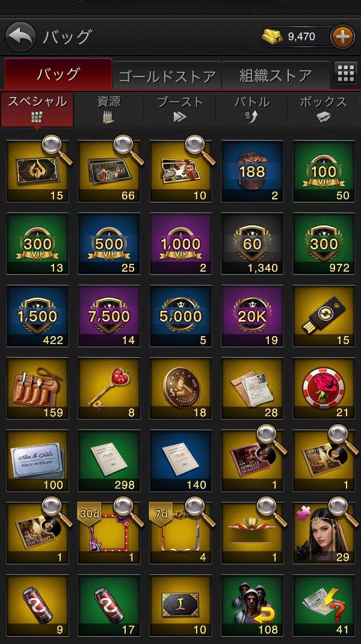
Task: Open the 資源 category tab
Action: tap(109, 109)
